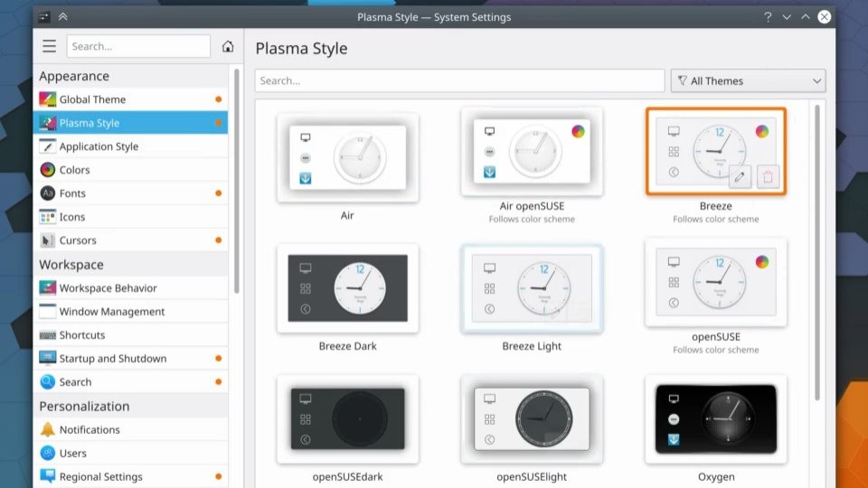This screenshot has width=868, height=488.
Task: Click the Global Theme label
Action: (92, 99)
